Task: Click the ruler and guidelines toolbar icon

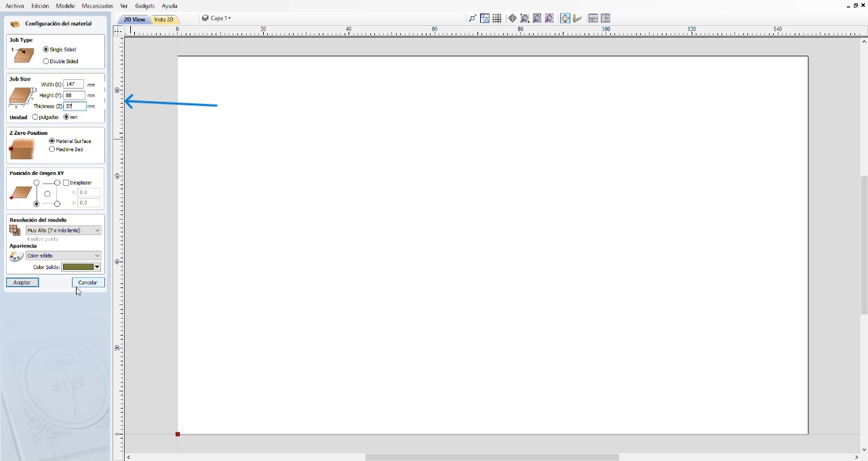Action: (x=578, y=18)
